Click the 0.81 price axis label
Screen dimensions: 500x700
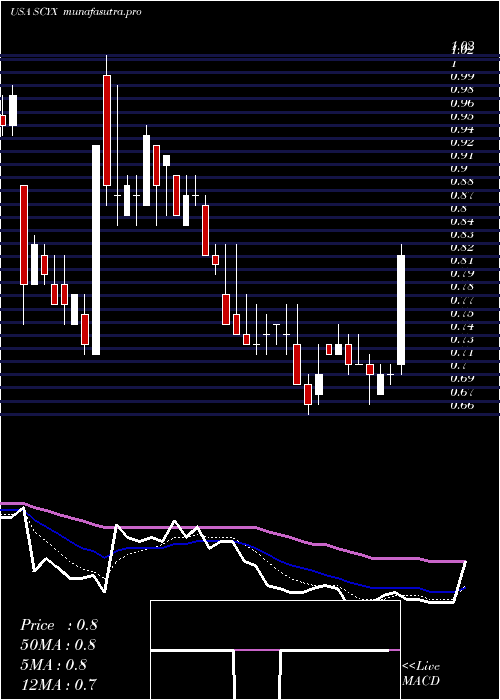462,260
